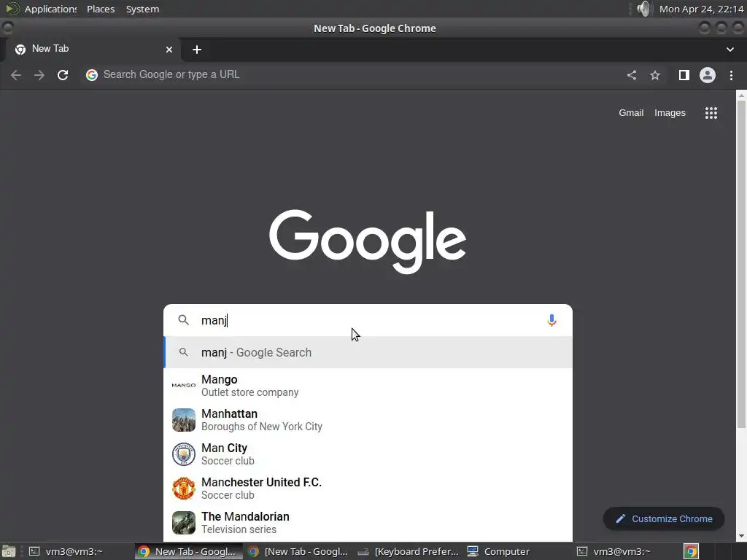Click the Manchester United crest icon
747x560 pixels.
[183, 489]
